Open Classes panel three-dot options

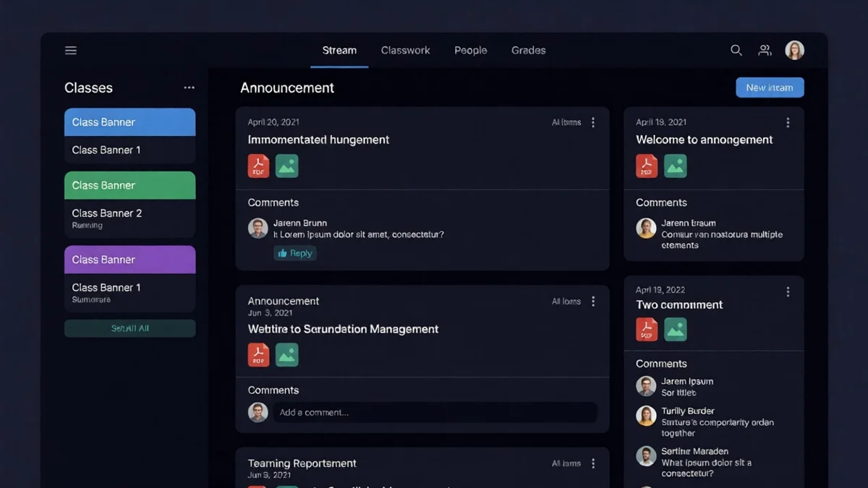click(189, 87)
